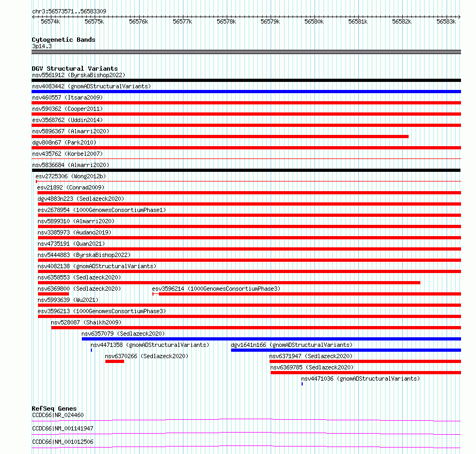Select nsv5836684 (Almarri2020) entry
Viewport: 476px width, 454px height.
click(x=71, y=165)
